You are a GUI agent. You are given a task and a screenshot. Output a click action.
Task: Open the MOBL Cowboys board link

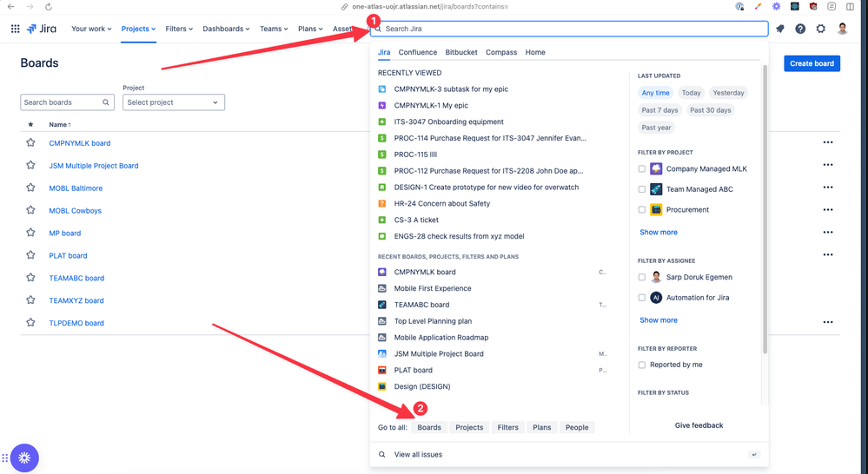pos(76,211)
